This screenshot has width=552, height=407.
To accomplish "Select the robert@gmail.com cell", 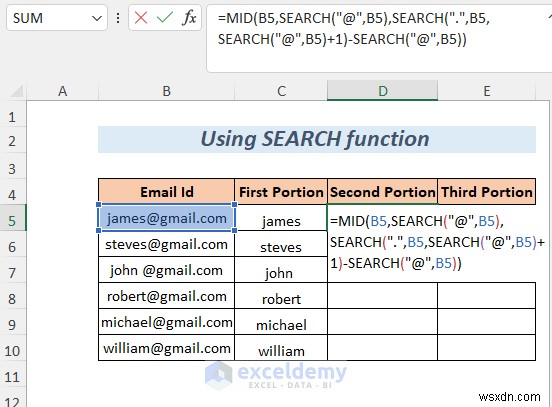I will [x=167, y=296].
